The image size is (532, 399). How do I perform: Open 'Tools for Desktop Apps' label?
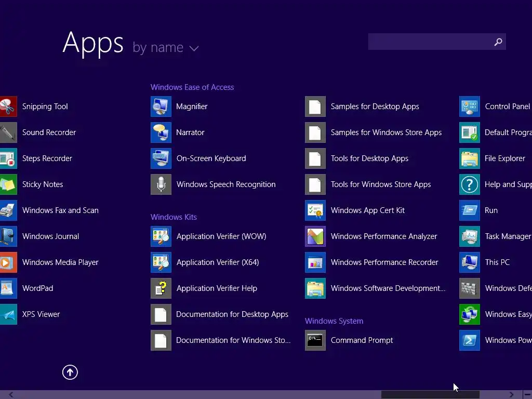[x=369, y=158]
